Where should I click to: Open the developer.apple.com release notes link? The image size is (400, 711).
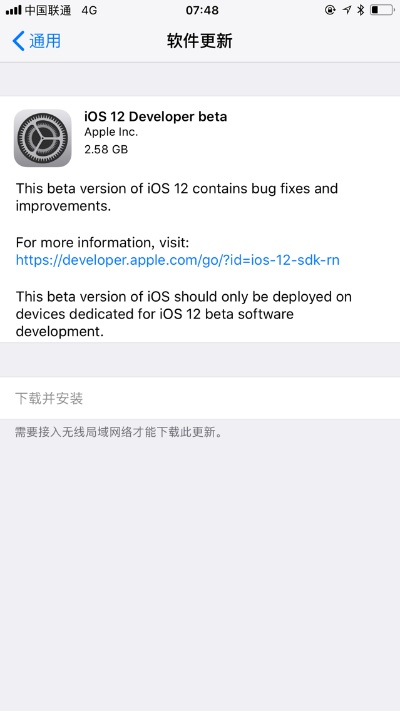[177, 260]
